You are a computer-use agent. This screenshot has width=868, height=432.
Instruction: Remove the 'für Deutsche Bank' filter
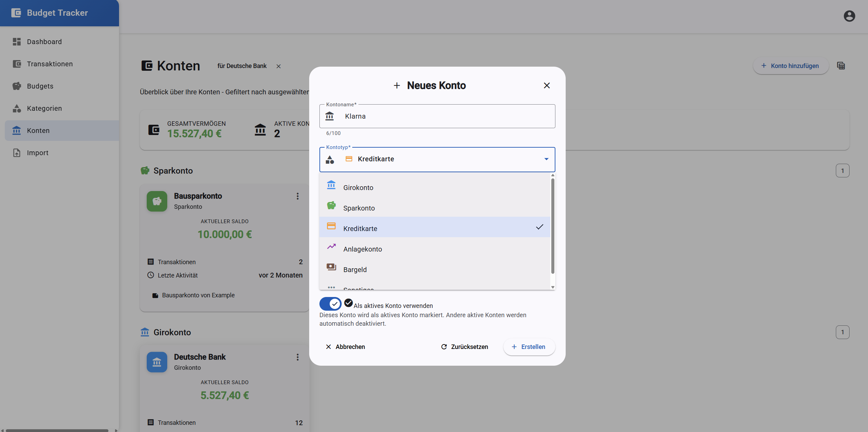click(278, 66)
